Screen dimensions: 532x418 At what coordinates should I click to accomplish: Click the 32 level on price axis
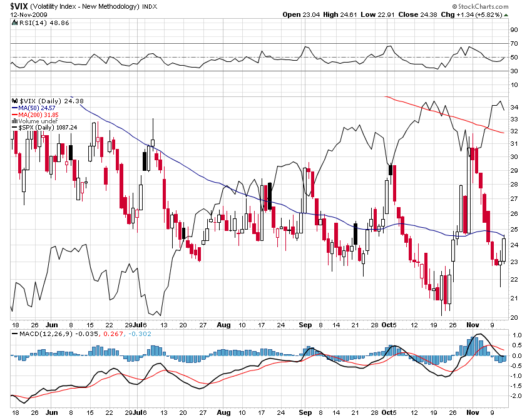tap(514, 131)
